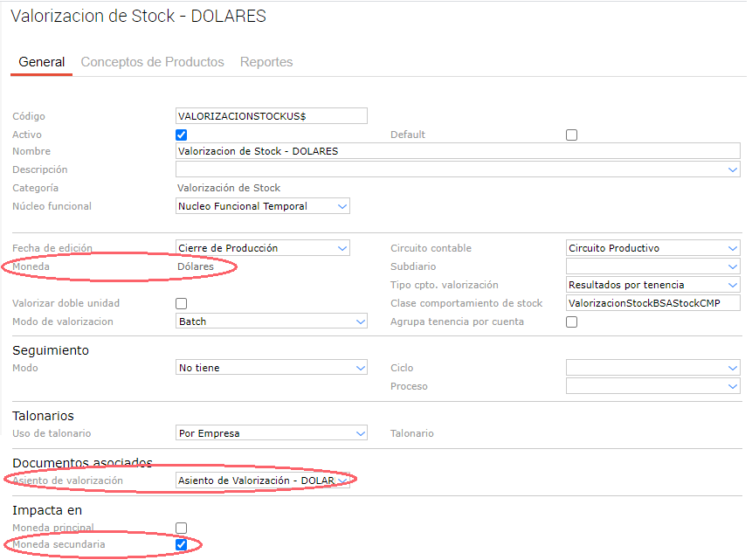Toggle the Activo checkbox
The width and height of the screenshot is (752, 560).
click(182, 135)
